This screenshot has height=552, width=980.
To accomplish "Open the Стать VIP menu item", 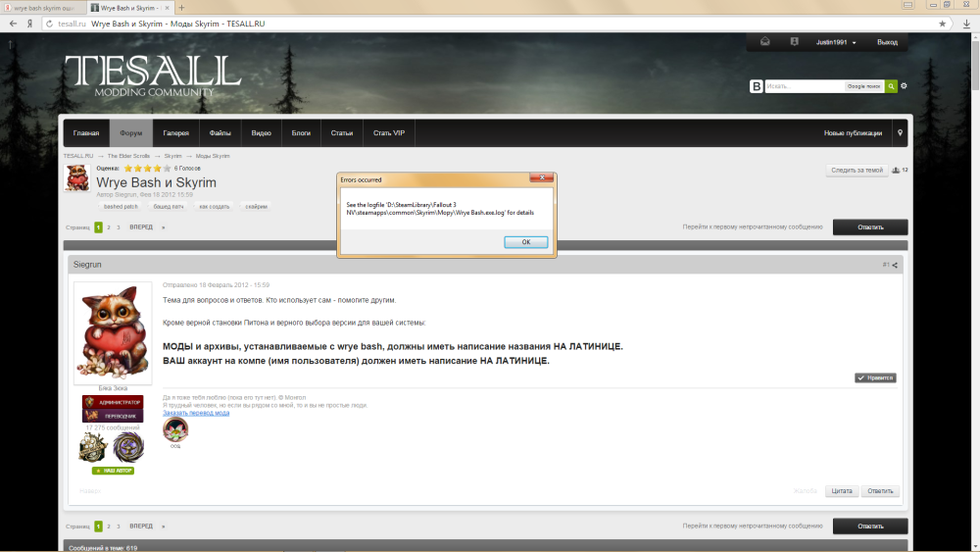I will [389, 133].
